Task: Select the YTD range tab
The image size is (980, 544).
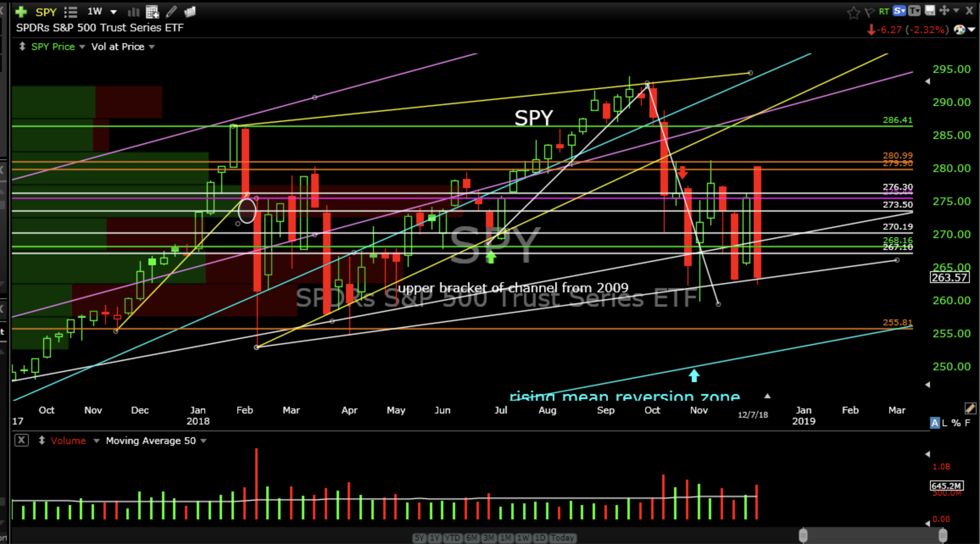Action: pyautogui.click(x=452, y=538)
